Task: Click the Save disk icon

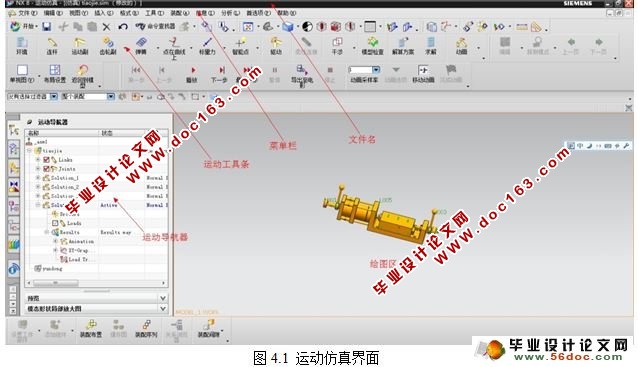Action: (x=47, y=27)
